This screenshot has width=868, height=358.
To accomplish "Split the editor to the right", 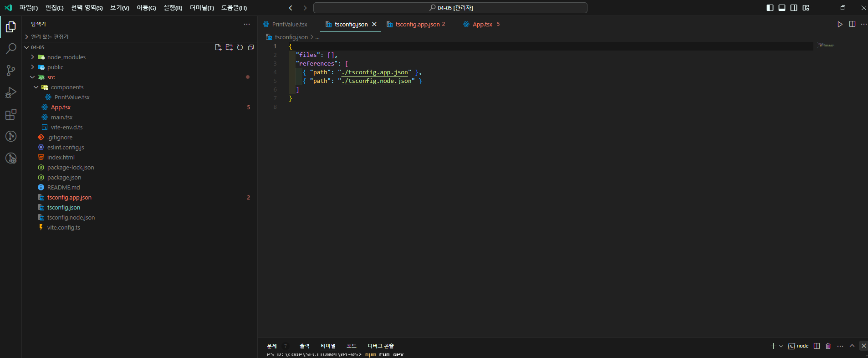I will [852, 24].
